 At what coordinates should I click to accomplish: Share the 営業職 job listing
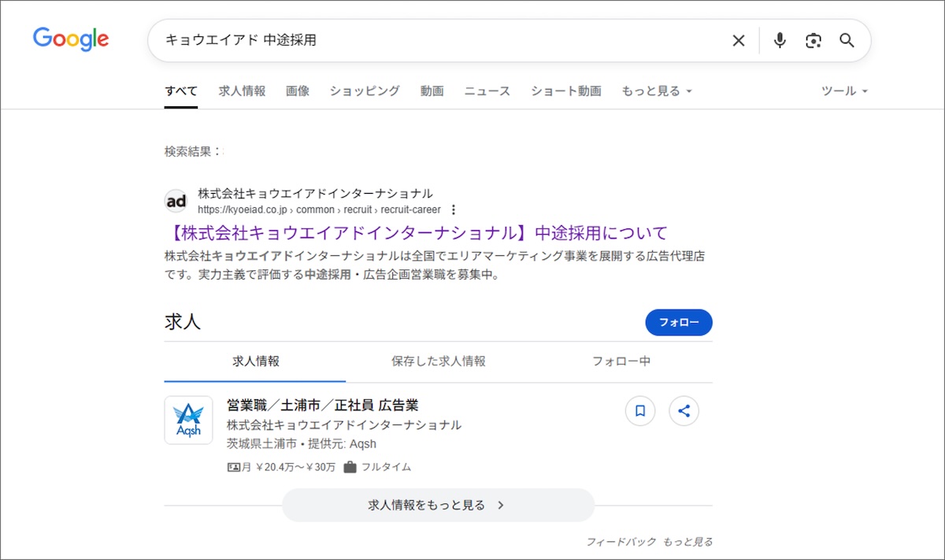point(684,410)
